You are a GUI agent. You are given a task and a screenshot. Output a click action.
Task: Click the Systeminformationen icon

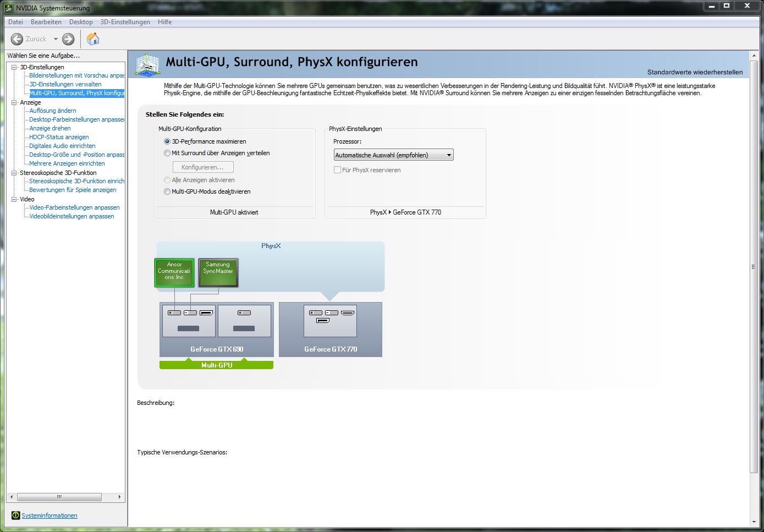(15, 515)
